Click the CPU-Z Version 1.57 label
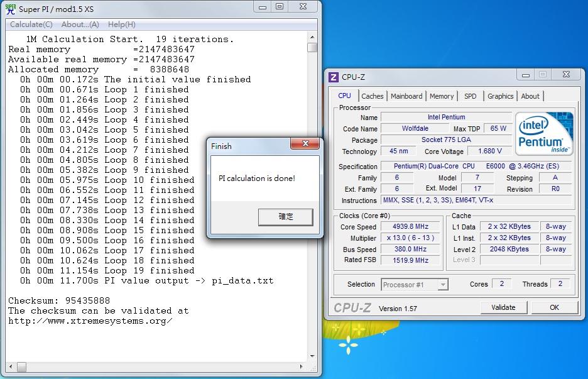Image resolution: width=588 pixels, height=379 pixels. 398,309
